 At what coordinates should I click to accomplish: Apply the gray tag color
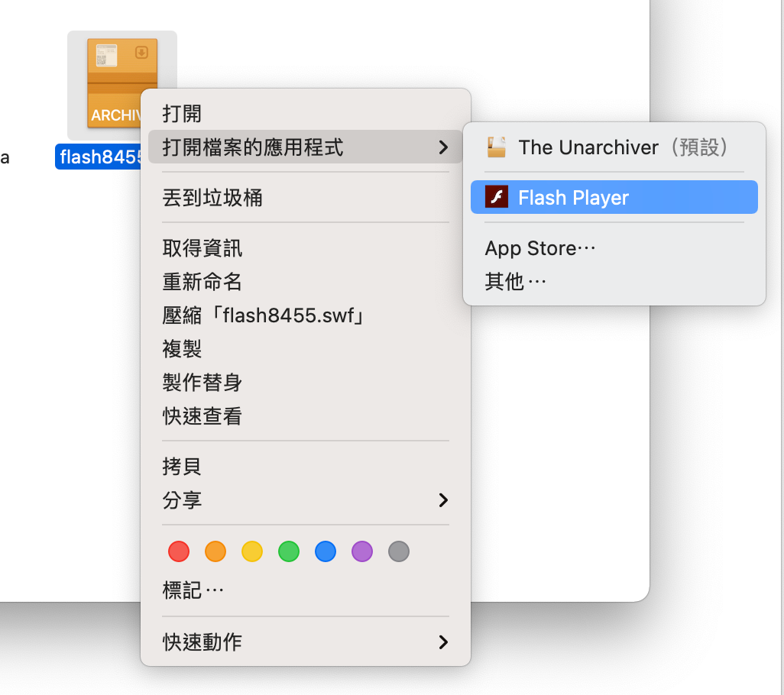pos(399,551)
